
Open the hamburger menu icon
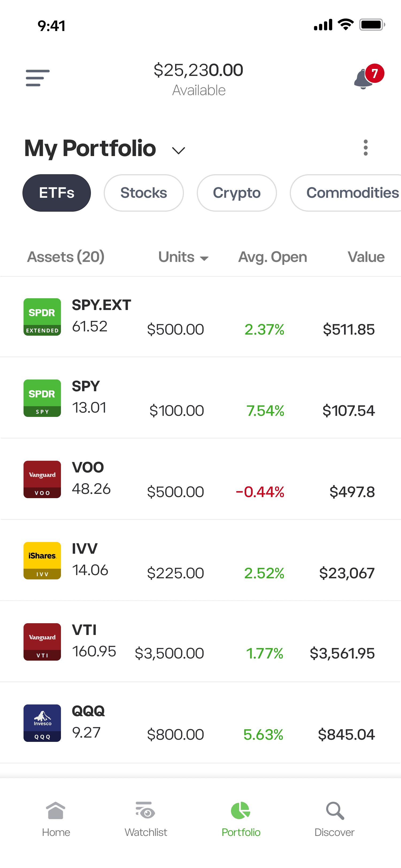click(38, 78)
